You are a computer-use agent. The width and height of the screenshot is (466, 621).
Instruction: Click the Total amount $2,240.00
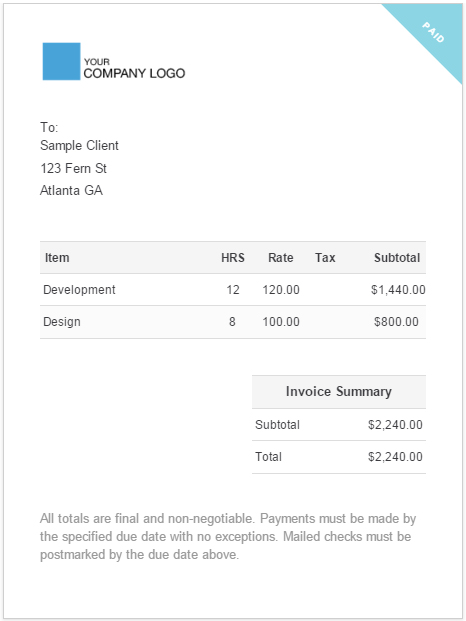[x=395, y=457]
